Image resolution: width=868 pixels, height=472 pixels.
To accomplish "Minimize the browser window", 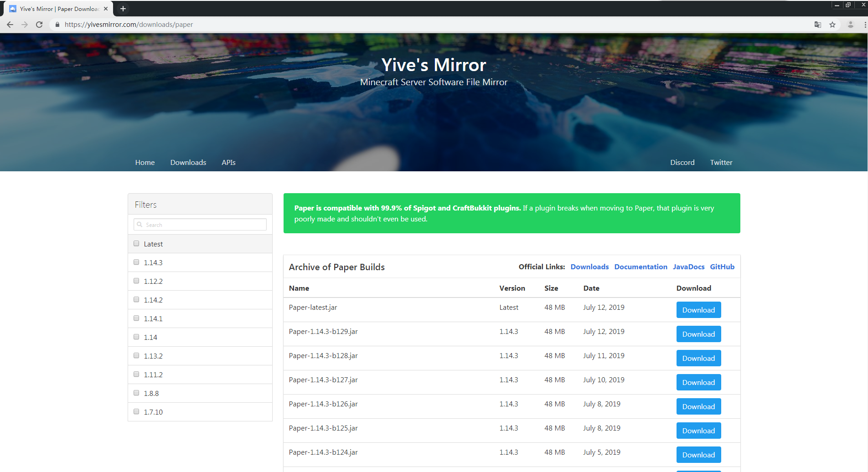I will pos(837,5).
